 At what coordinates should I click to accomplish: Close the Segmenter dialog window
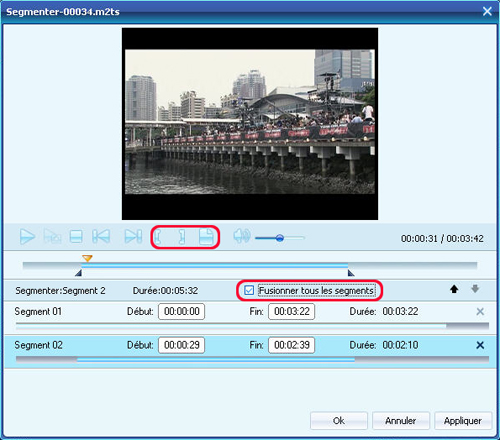coord(487,11)
